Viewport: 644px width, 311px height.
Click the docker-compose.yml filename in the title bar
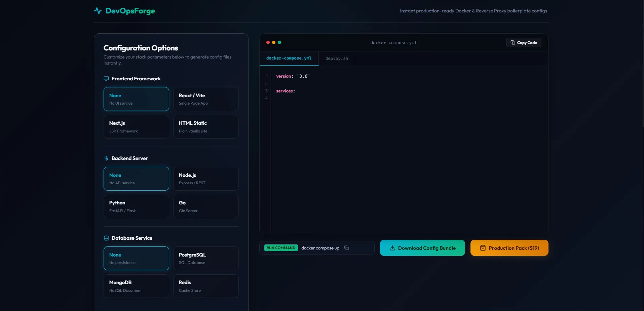click(x=393, y=43)
